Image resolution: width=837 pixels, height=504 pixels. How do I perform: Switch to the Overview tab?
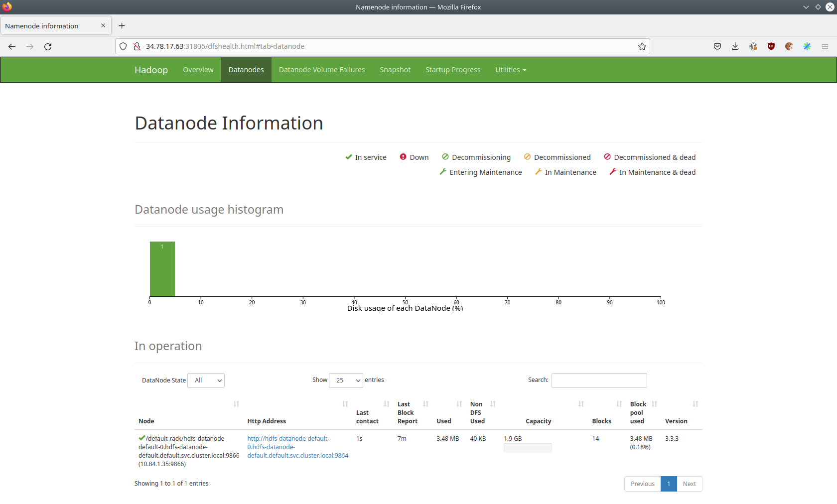[x=198, y=70]
